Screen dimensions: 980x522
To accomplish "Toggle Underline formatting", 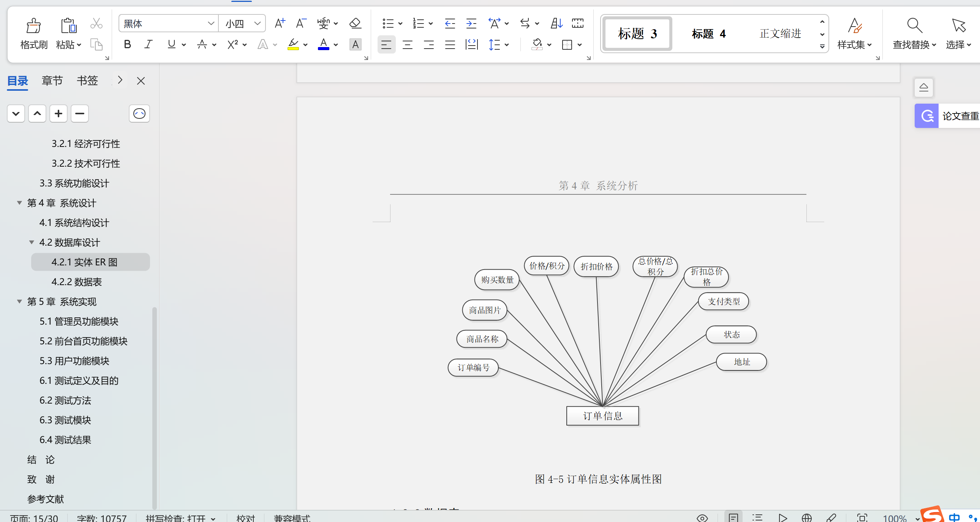I will point(172,45).
